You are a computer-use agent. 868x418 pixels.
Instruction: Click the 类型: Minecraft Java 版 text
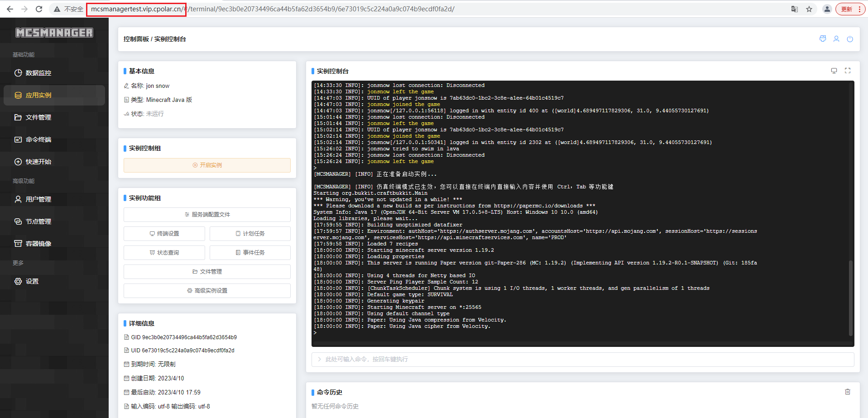point(162,100)
